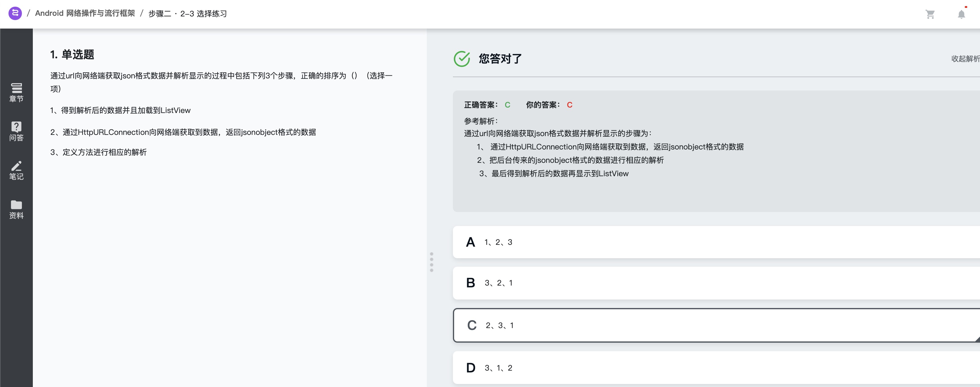
Task: Go to Android 网络操作与流行框架 breadcrumb
Action: (85, 13)
